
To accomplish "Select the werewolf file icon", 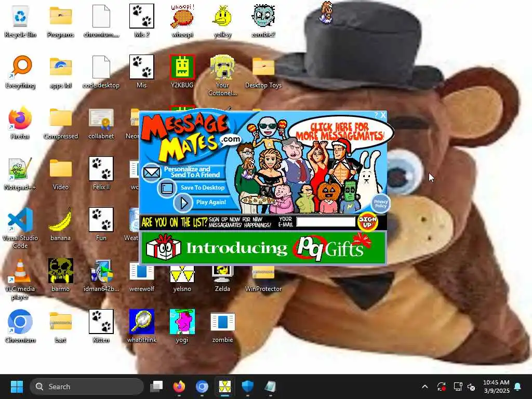I will click(142, 279).
